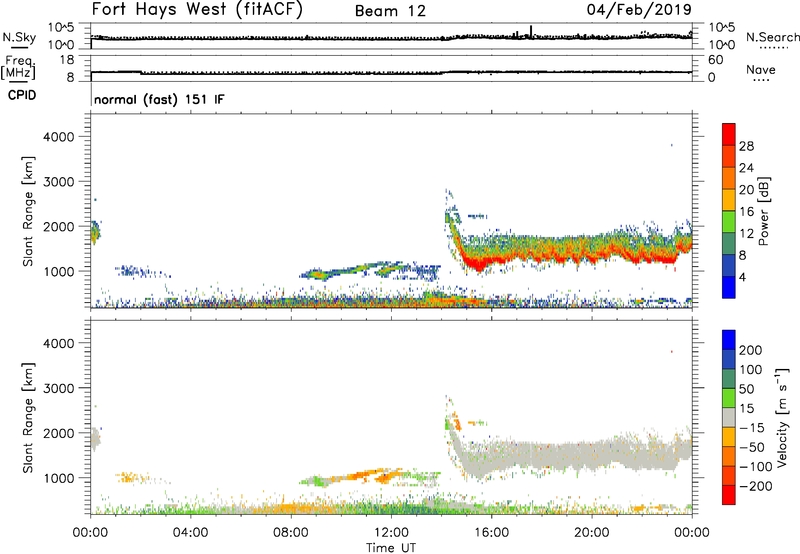800x554 pixels.
Task: Click the 'N.Search' legend label
Action: tap(772, 37)
